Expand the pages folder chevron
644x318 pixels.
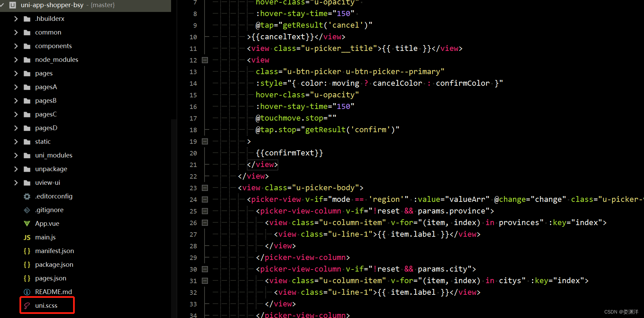click(x=16, y=73)
